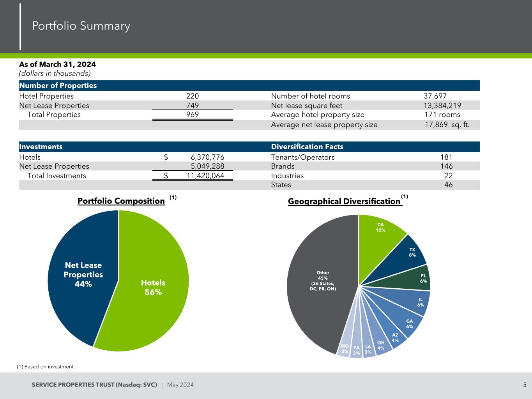Image resolution: width=532 pixels, height=399 pixels.
Task: Select the GA 6% pie segment
Action: pos(409,324)
